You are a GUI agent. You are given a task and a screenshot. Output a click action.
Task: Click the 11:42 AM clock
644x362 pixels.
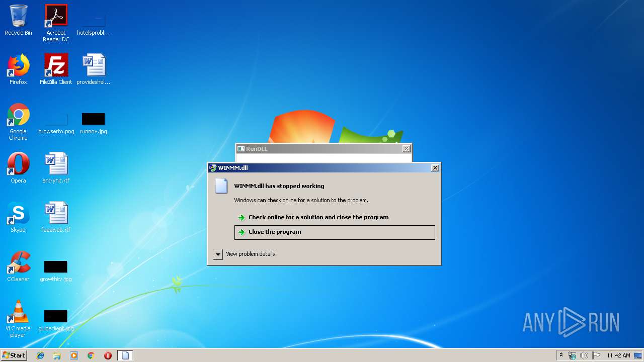(618, 355)
